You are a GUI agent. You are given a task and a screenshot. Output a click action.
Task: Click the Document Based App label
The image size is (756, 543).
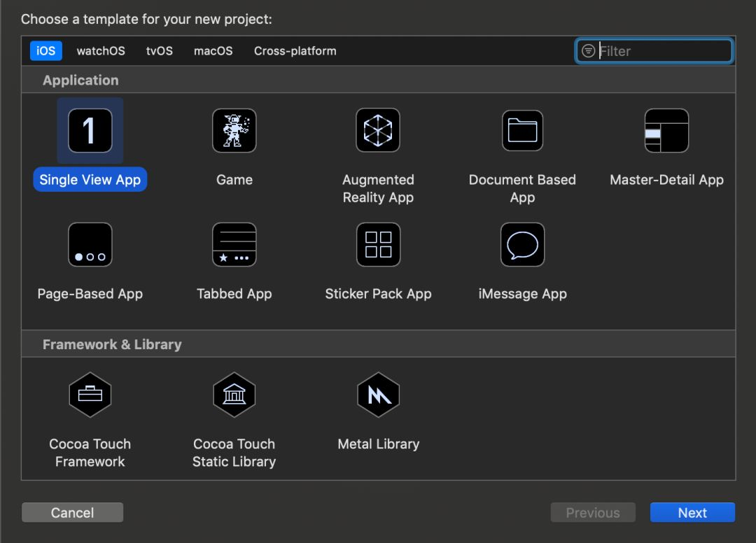[523, 188]
